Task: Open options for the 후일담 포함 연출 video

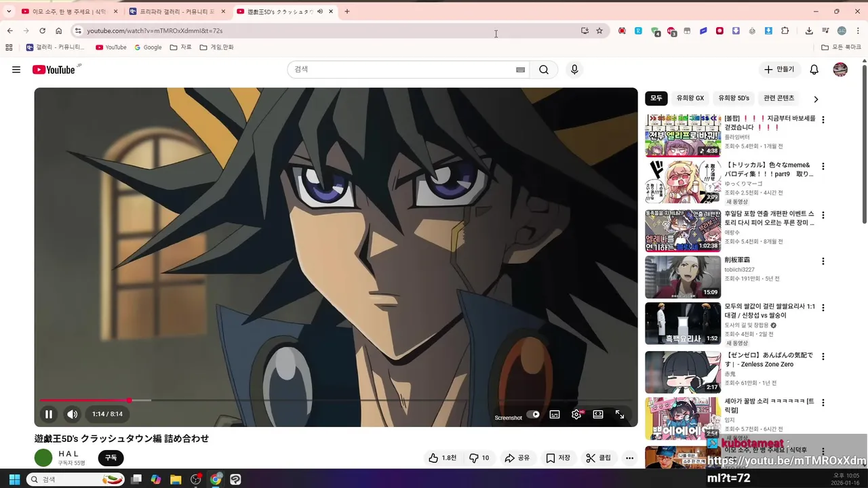Action: (823, 215)
